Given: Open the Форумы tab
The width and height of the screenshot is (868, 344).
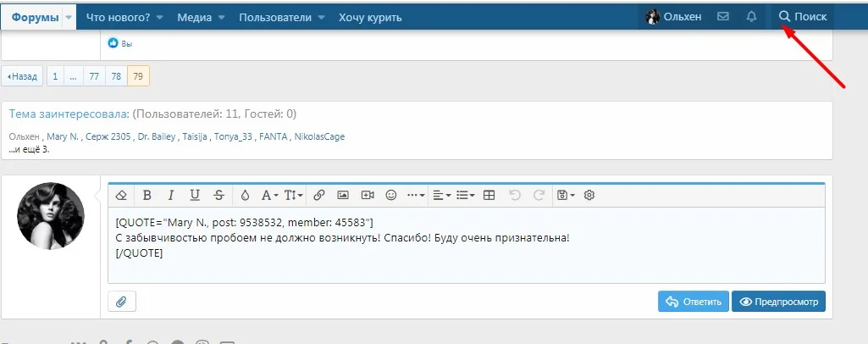Looking at the screenshot, I should [x=35, y=17].
